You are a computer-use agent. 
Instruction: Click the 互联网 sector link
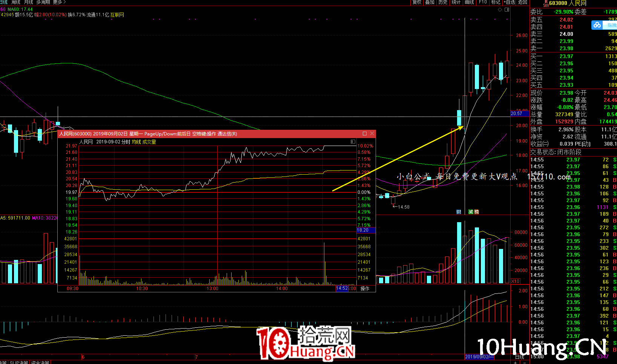[117, 15]
